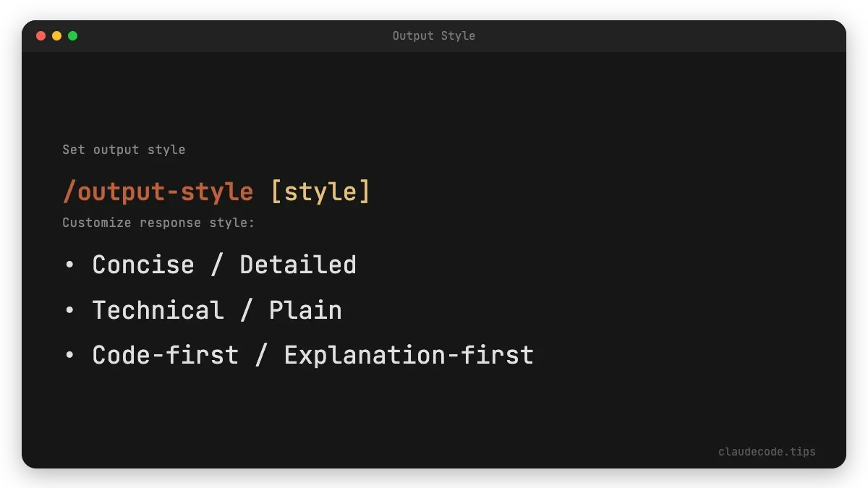Select the Concise option
Screen dimensions: 868x488
point(142,265)
